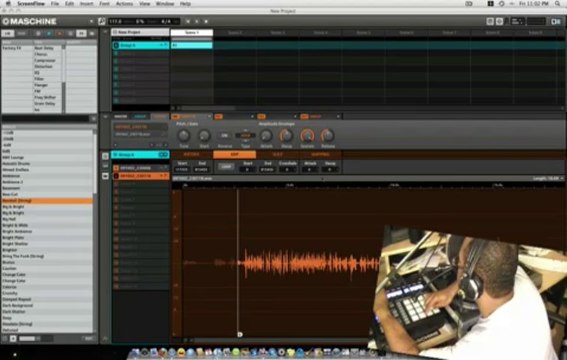Select the 'Compressor' effect in browser
The height and width of the screenshot is (360, 567).
pos(45,60)
